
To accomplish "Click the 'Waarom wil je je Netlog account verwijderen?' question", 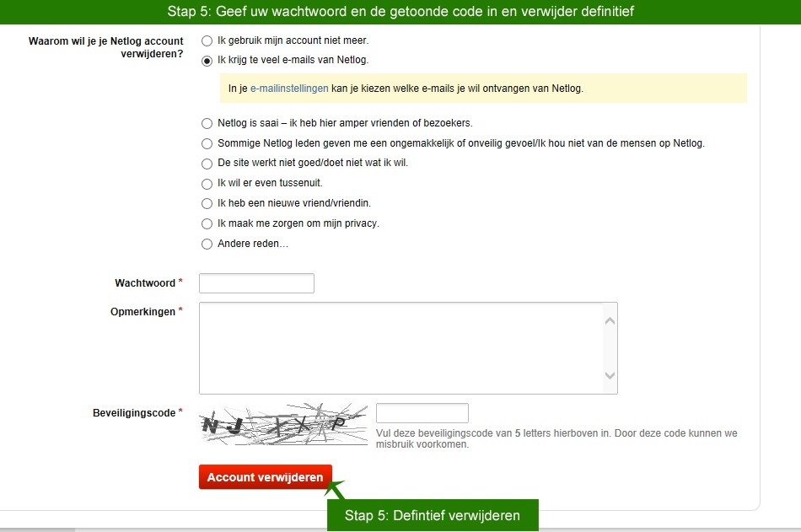I will point(105,47).
